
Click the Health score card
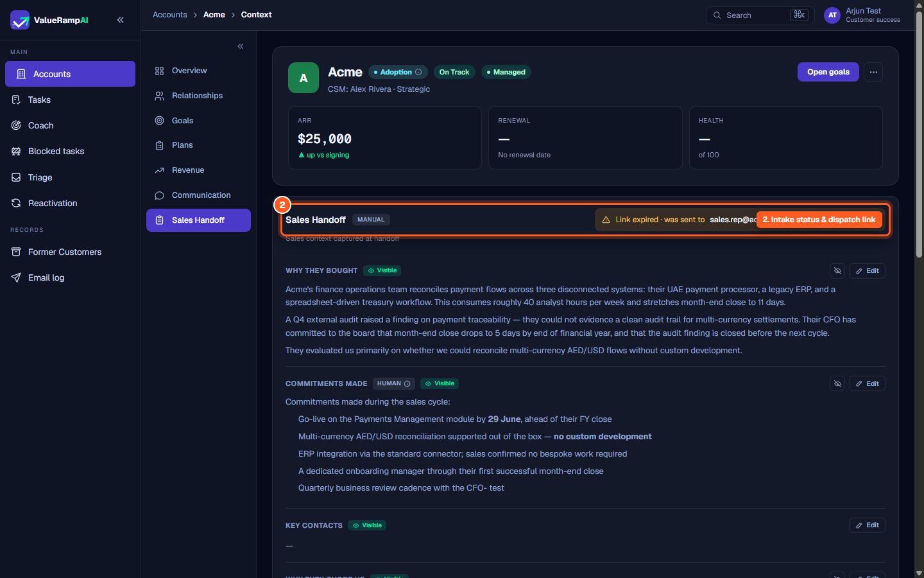(786, 137)
